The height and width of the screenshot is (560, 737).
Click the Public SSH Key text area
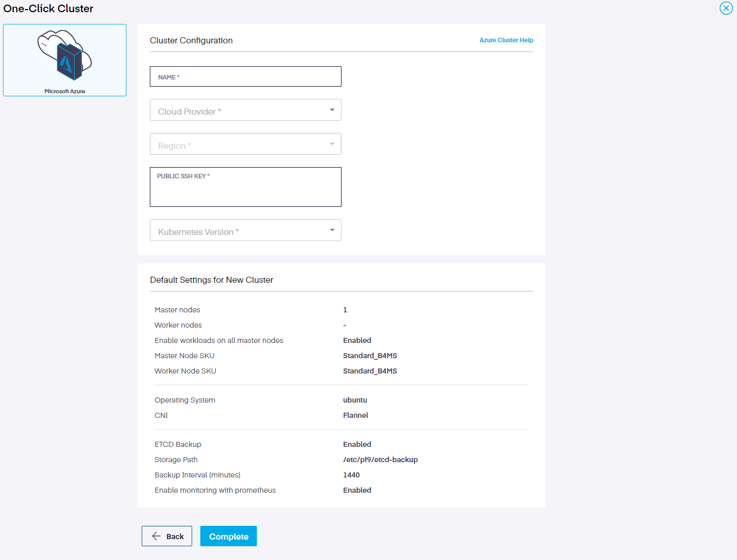tap(245, 189)
